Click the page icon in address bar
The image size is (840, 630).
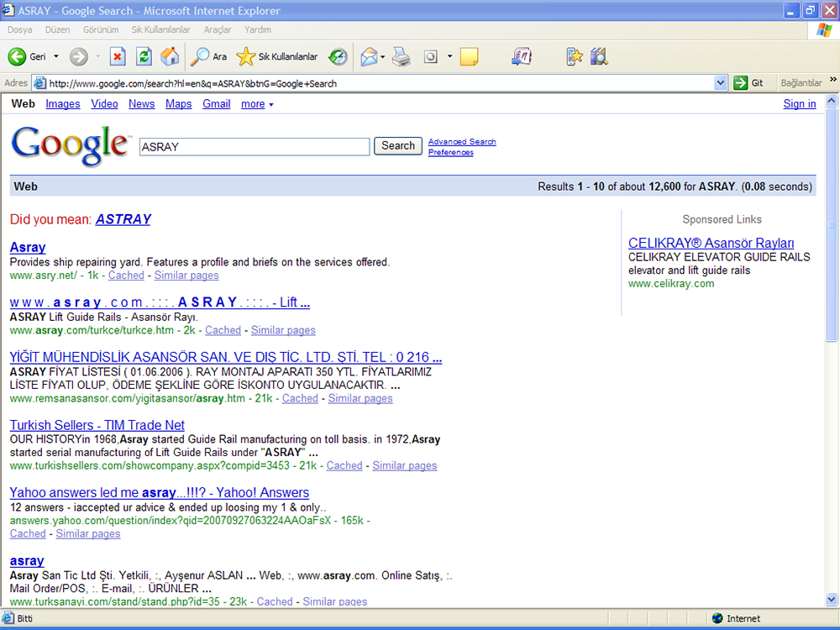coord(39,83)
